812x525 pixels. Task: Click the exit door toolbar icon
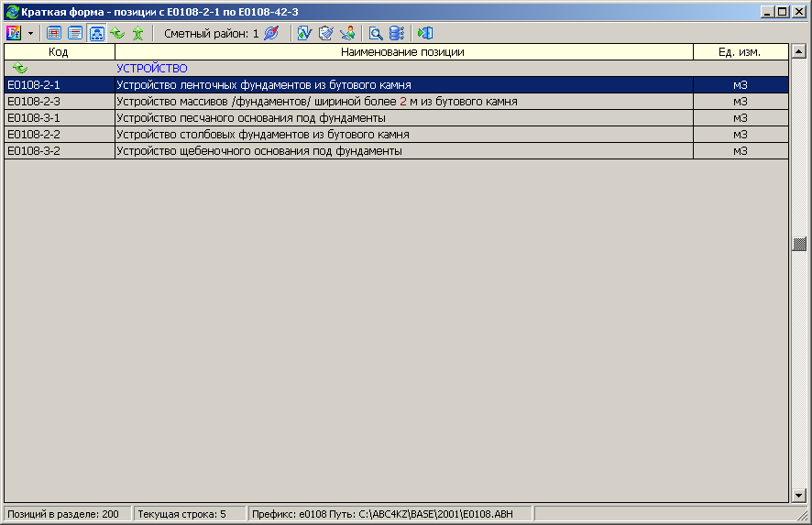point(425,33)
